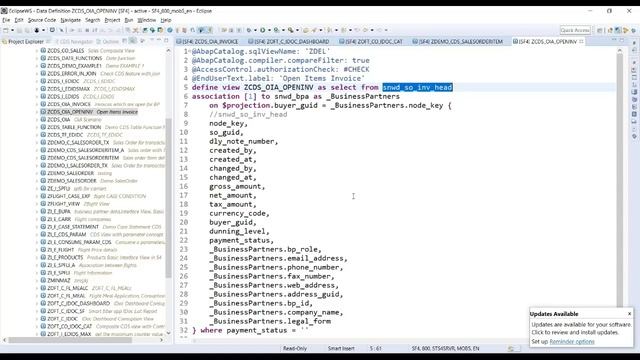Click the Project Explorer horizontal scrollbar thumb
Screen dimensions: 640x360
point(70,340)
